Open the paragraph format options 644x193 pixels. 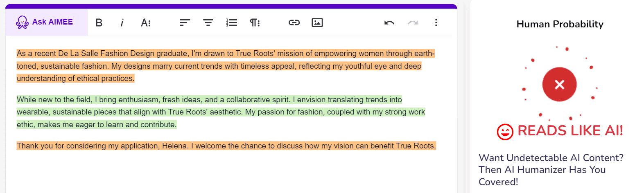(x=255, y=22)
